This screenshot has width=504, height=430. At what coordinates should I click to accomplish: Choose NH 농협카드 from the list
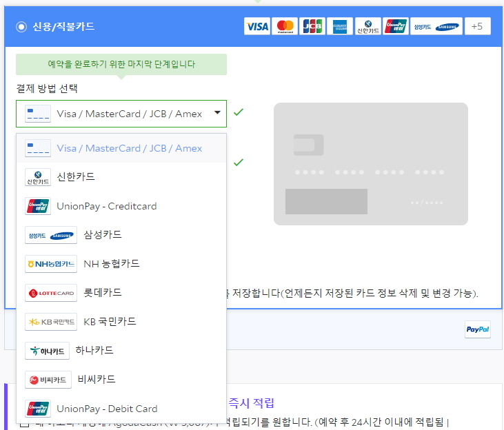click(121, 264)
